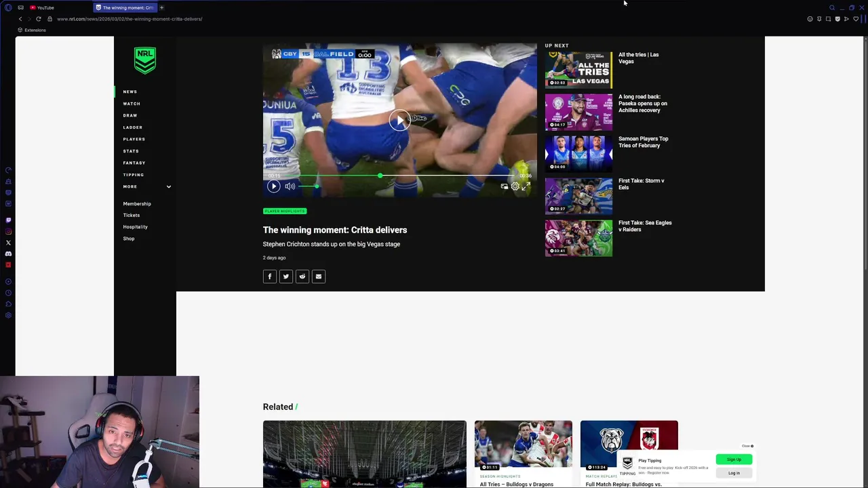Open the Draw menu item

(x=130, y=115)
